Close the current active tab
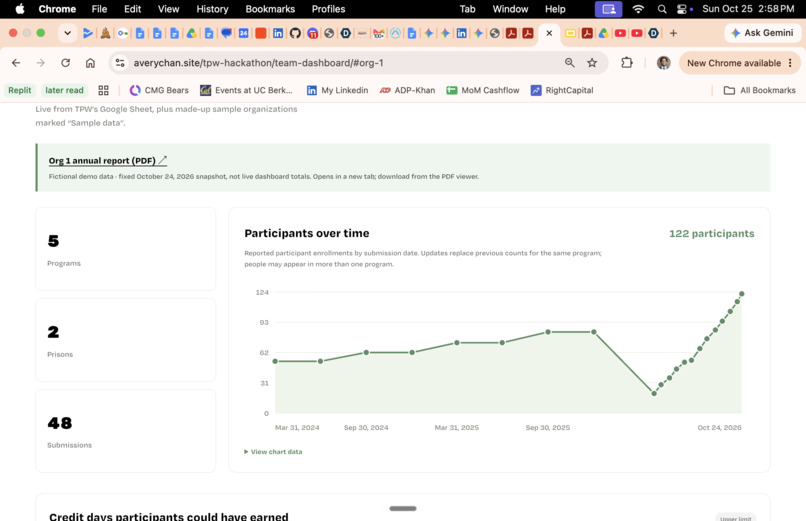This screenshot has height=521, width=806. (549, 33)
